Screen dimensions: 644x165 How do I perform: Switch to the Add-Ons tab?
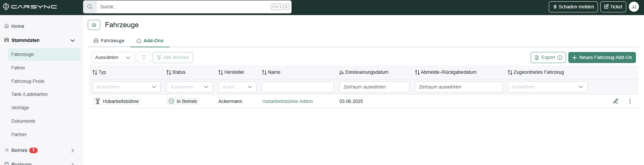click(x=150, y=41)
